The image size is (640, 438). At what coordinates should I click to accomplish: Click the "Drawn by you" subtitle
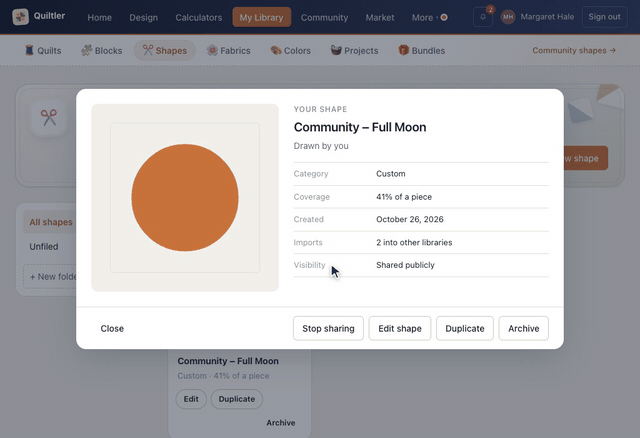click(x=321, y=146)
